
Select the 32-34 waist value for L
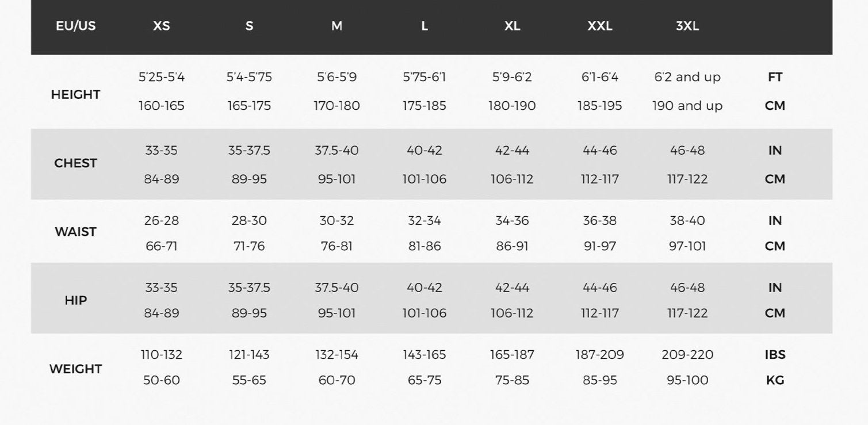[x=425, y=221]
